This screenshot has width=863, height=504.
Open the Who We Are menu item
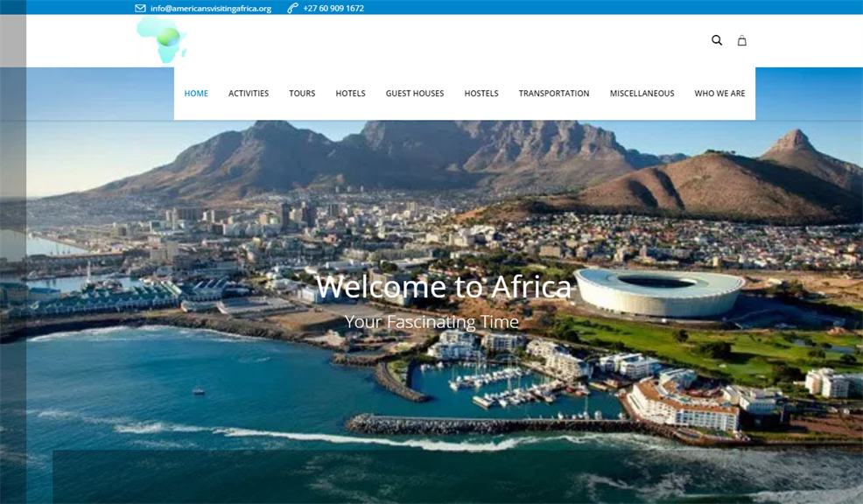[x=720, y=94]
